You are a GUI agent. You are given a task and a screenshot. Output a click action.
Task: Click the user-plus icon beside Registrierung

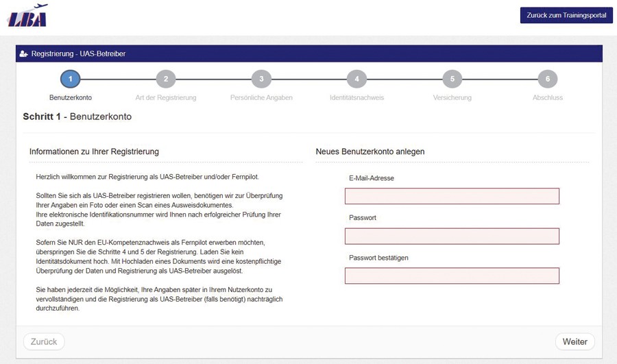pyautogui.click(x=24, y=53)
